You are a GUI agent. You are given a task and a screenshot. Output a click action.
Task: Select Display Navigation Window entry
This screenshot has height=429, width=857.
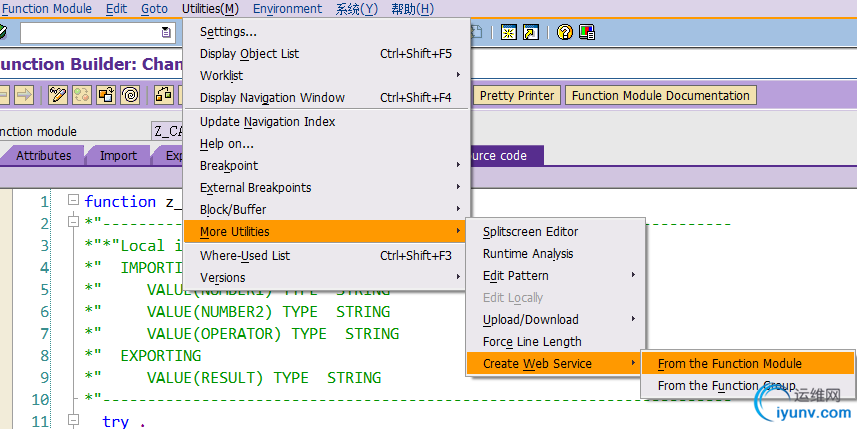click(x=326, y=98)
